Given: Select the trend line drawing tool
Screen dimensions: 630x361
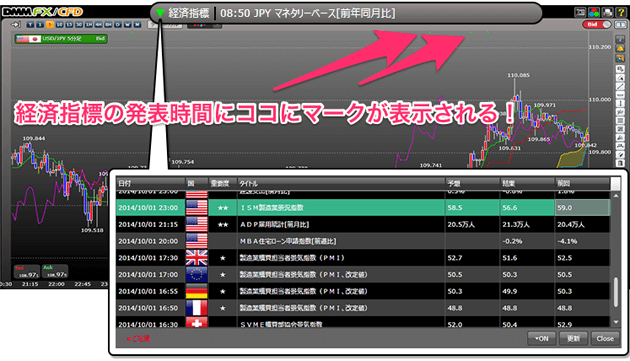Looking at the screenshot, I should pyautogui.click(x=620, y=86).
